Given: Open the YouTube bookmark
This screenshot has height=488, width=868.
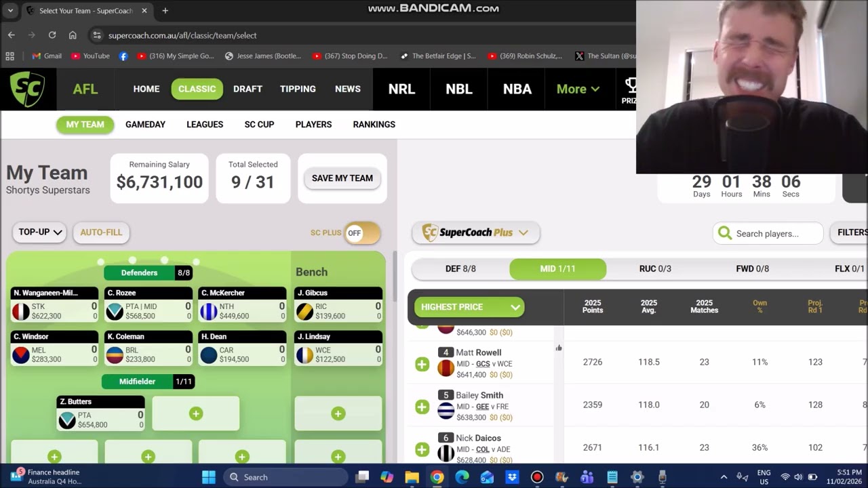Looking at the screenshot, I should point(90,56).
